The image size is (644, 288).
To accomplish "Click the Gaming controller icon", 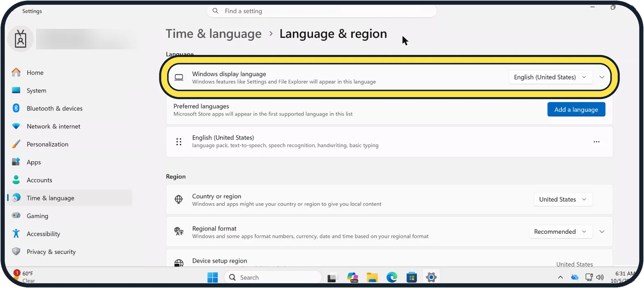I will [16, 216].
